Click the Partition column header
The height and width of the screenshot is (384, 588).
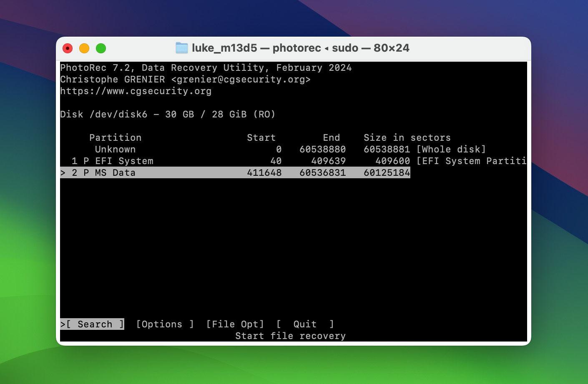coord(116,137)
